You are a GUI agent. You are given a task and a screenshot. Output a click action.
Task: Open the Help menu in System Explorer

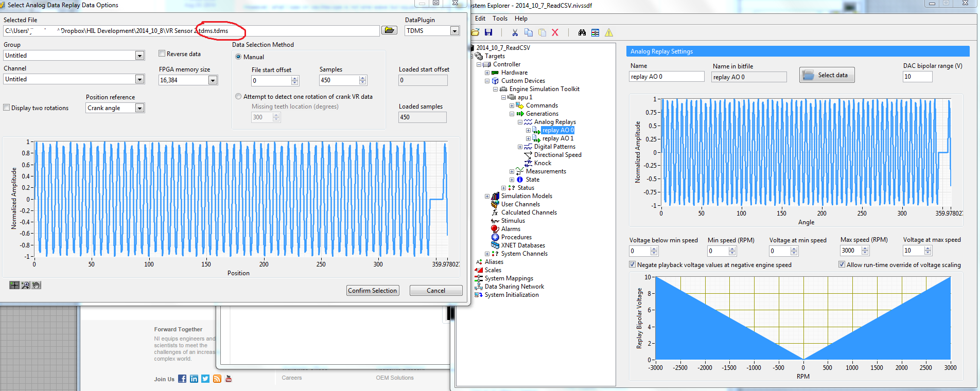521,19
